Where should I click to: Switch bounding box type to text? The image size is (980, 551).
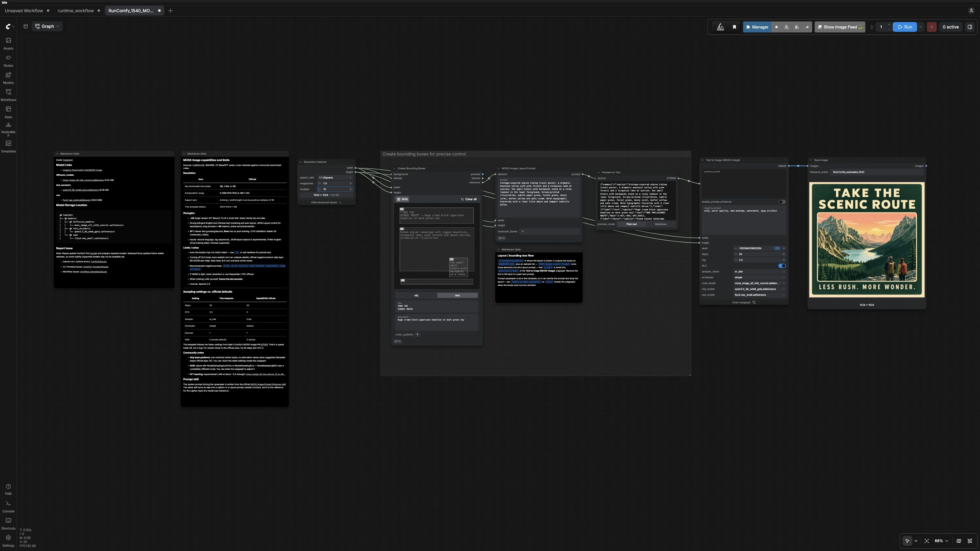457,295
